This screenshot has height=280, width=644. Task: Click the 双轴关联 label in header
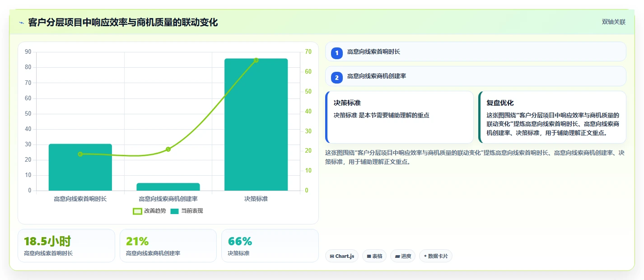pos(614,22)
